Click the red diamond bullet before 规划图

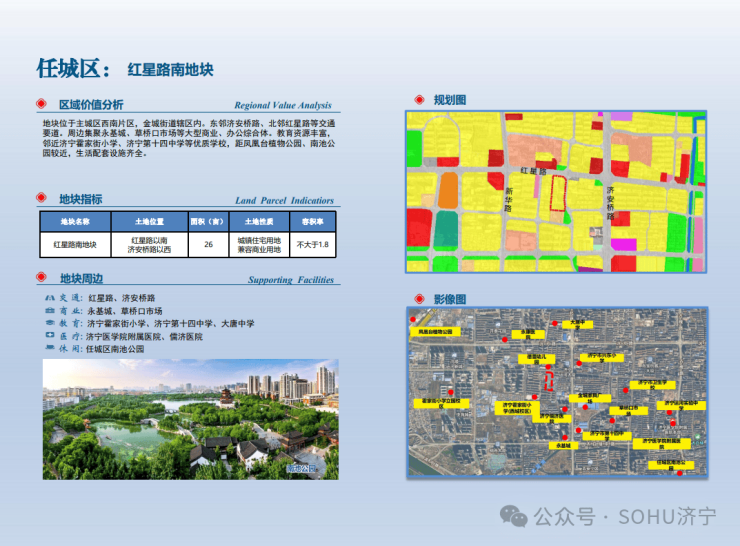click(x=419, y=100)
